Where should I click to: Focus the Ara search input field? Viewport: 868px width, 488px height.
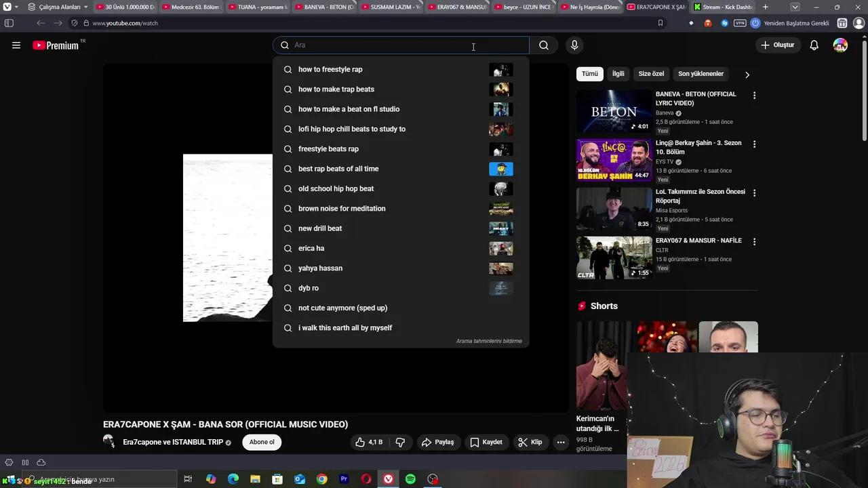(x=401, y=45)
